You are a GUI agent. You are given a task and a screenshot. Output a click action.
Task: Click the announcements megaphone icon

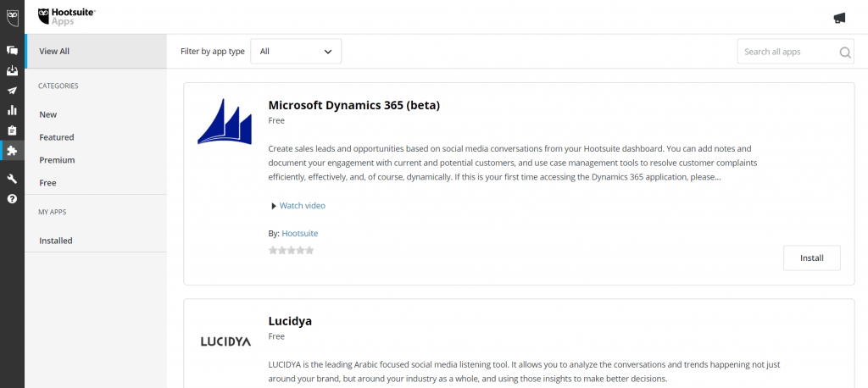click(x=839, y=18)
